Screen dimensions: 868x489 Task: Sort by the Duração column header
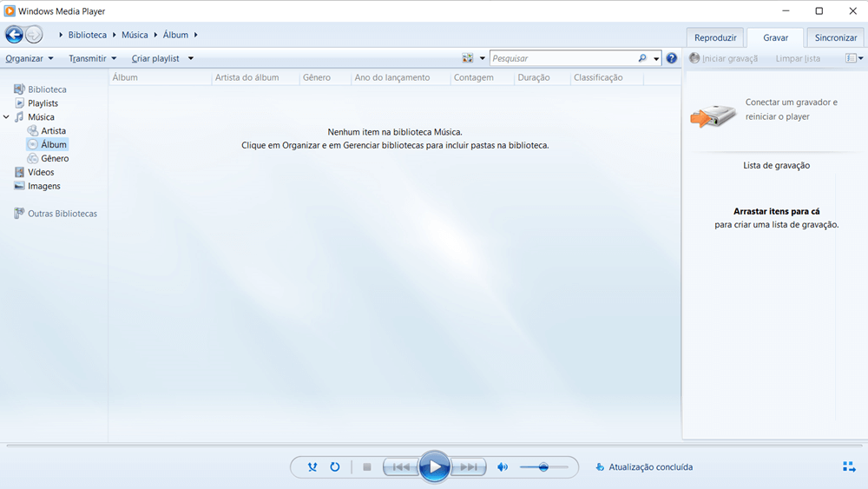[542, 77]
